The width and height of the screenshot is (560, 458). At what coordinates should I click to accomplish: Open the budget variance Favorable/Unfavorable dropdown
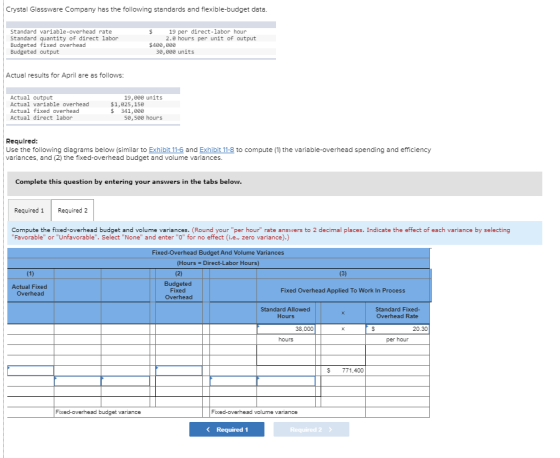pyautogui.click(x=125, y=381)
